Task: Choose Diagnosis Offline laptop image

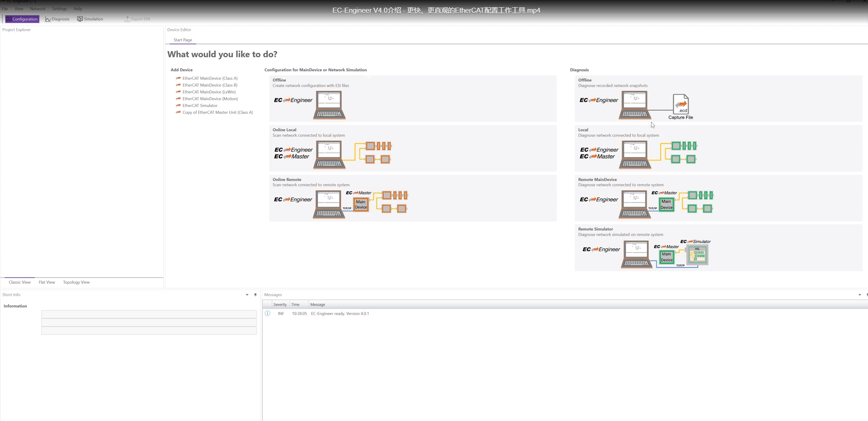Action: 635,105
